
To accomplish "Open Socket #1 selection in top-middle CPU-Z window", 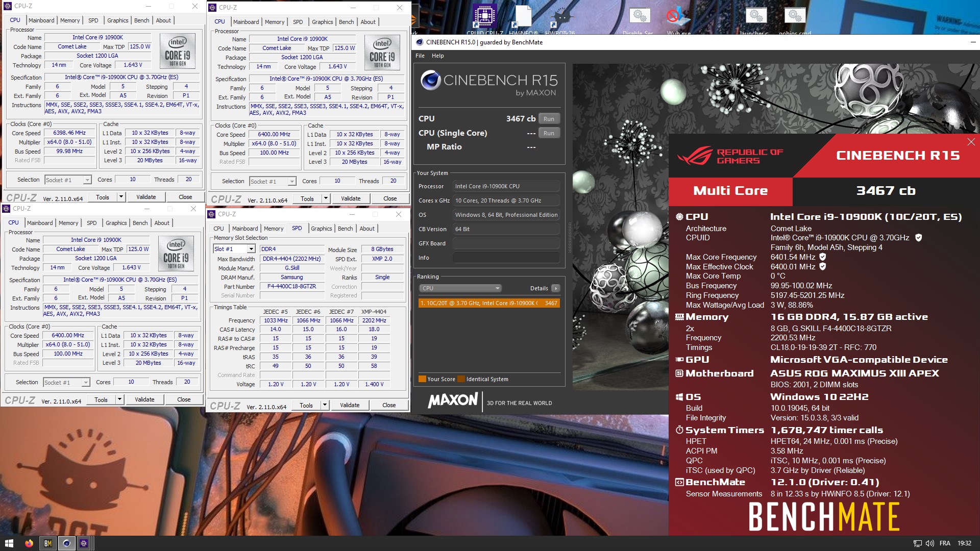I will [273, 181].
